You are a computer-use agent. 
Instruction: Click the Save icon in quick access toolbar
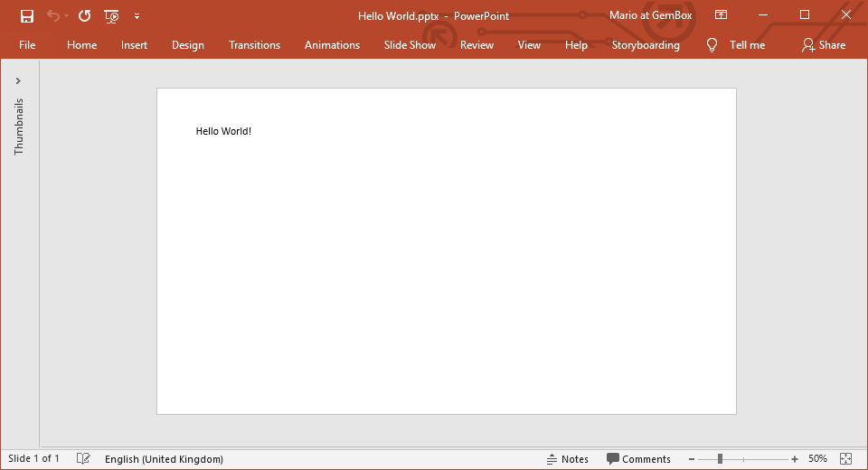(x=27, y=15)
